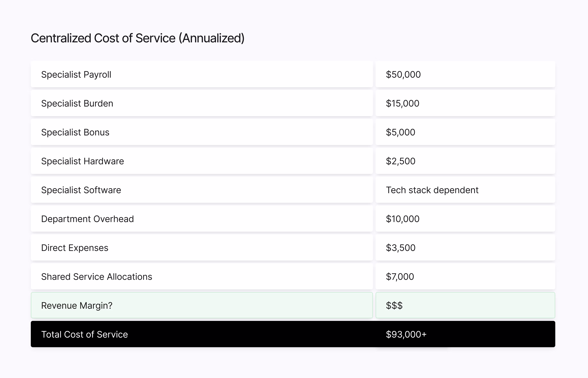
Task: Click the $3,500 direct expenses amount
Action: click(400, 248)
